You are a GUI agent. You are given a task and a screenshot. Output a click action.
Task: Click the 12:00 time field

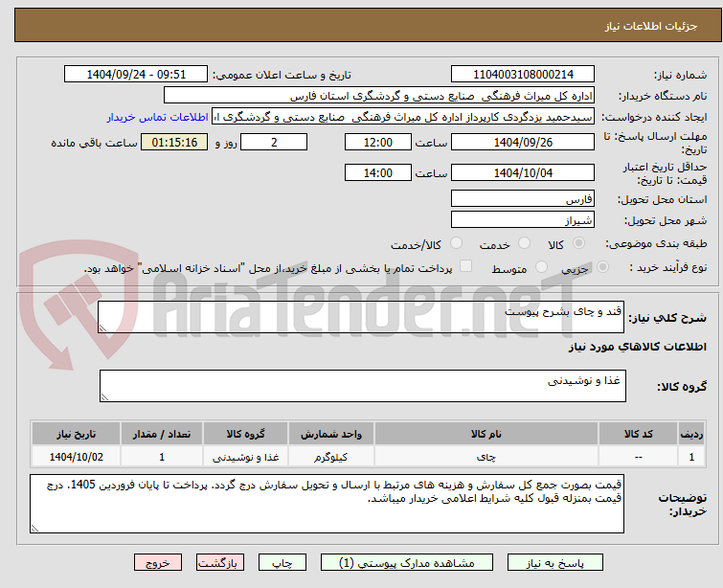(378, 142)
